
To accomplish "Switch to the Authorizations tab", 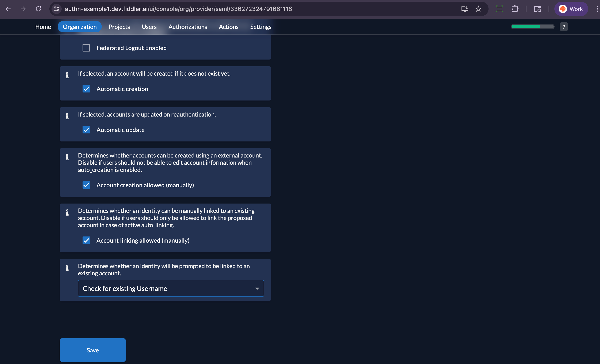I will [187, 27].
